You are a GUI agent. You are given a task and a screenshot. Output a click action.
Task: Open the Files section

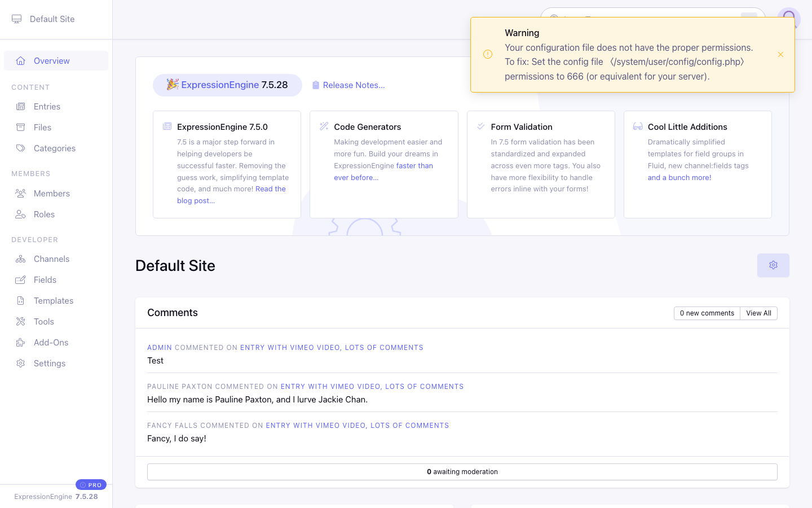tap(56, 128)
